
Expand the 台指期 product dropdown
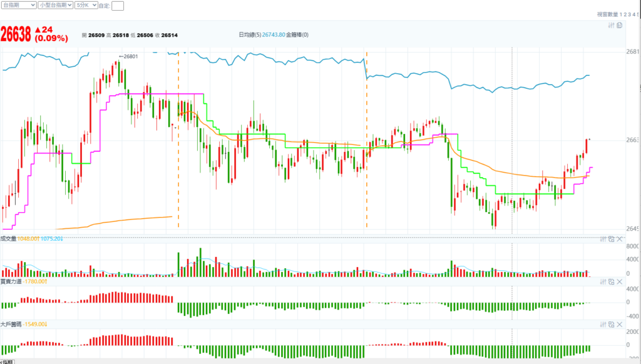click(x=18, y=5)
